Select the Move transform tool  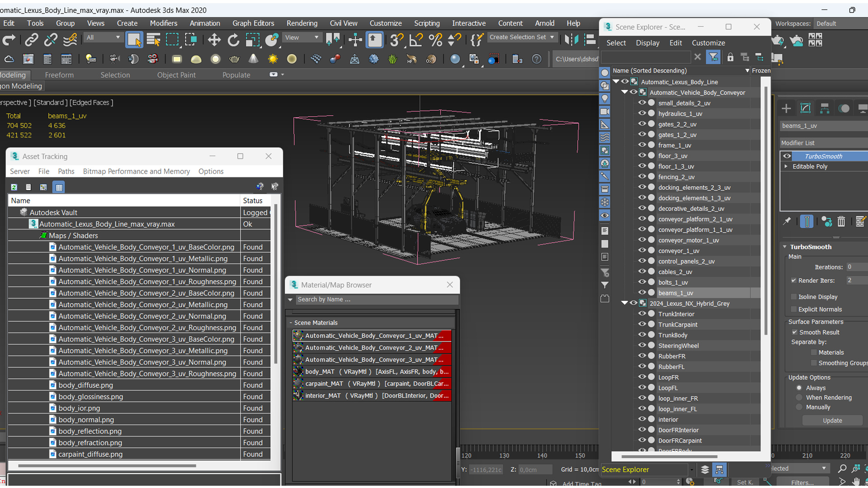pyautogui.click(x=214, y=40)
